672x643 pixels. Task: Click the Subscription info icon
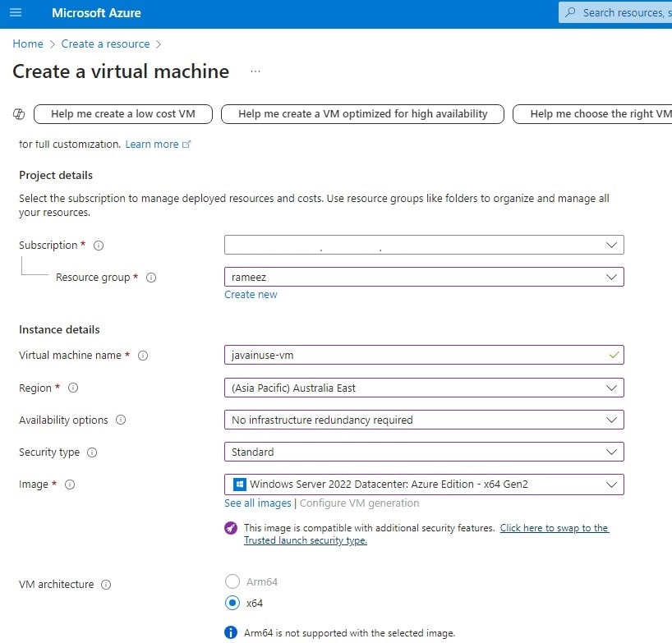click(x=99, y=246)
